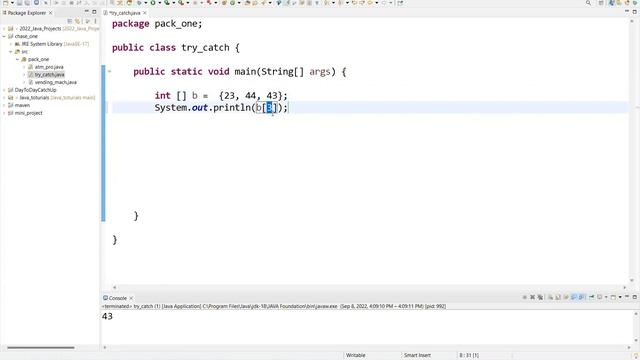640x360 pixels.
Task: Click the tip lightbulb icon in status bar
Action: coord(636,356)
